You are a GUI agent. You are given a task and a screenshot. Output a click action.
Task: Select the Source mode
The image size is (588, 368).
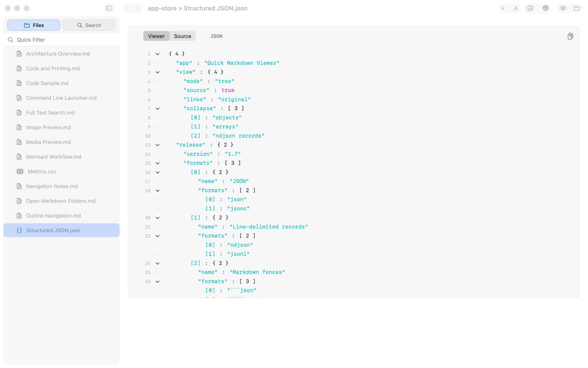183,36
